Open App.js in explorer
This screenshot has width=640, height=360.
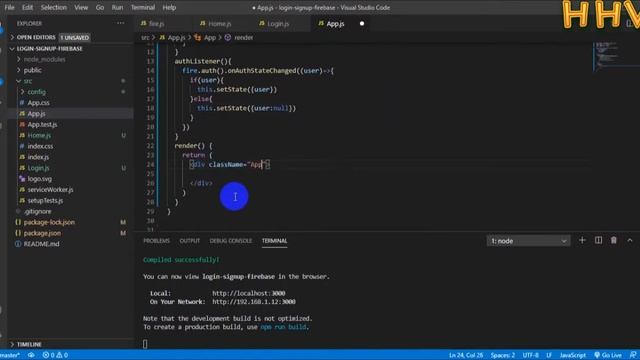pos(36,113)
